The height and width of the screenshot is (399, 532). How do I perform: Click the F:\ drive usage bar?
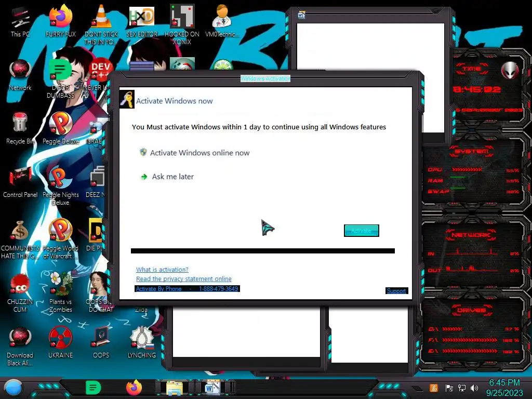click(x=470, y=340)
